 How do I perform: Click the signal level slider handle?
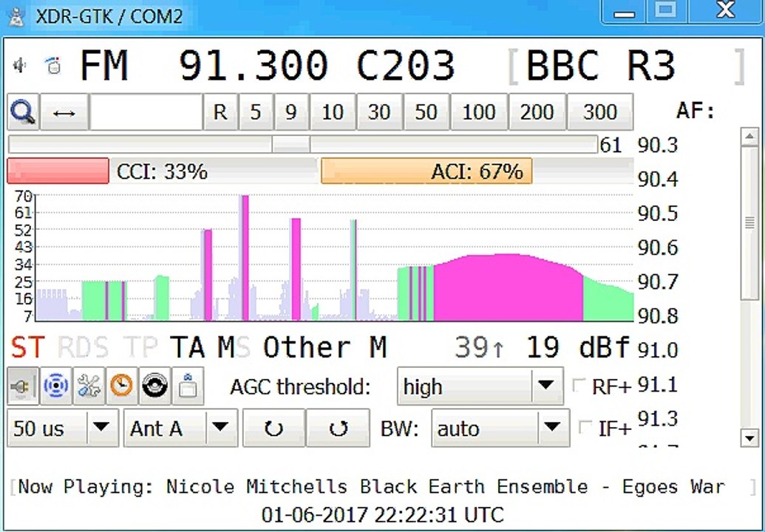(291, 144)
